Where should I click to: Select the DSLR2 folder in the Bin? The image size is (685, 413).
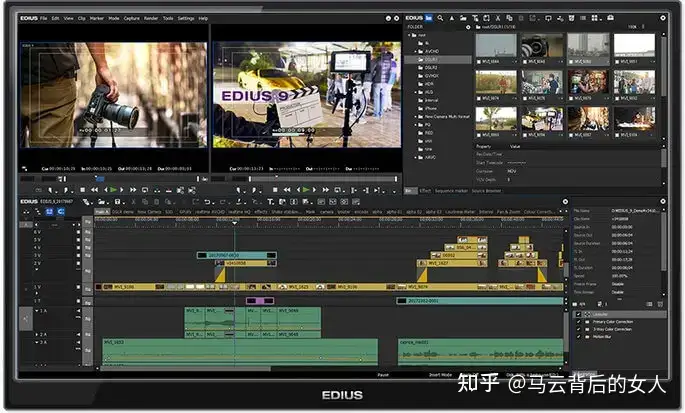tap(431, 68)
